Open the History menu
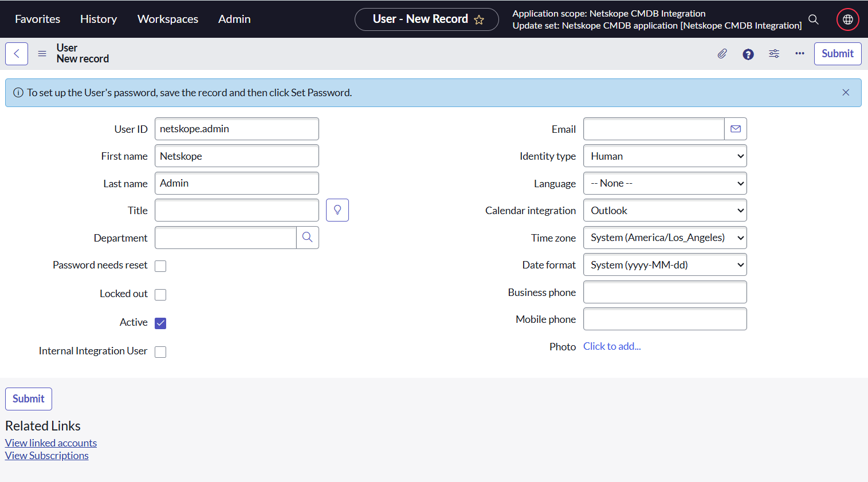The width and height of the screenshot is (868, 482). pos(99,19)
